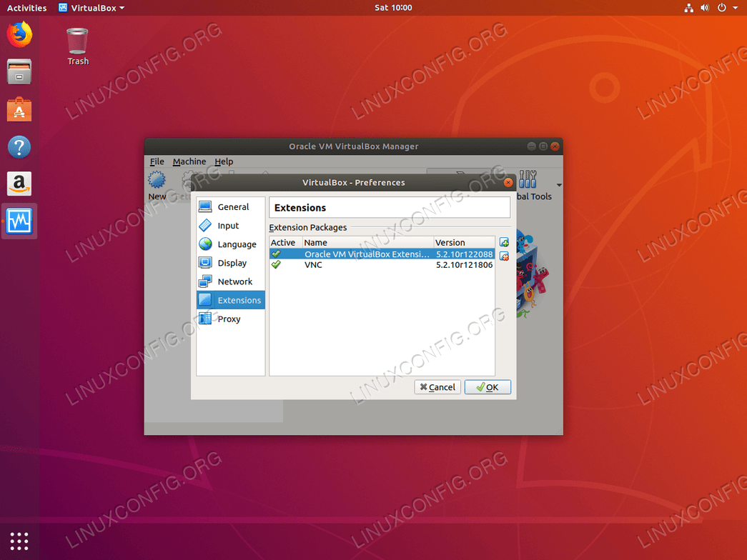
Task: Expand the Global Tools dropdown arrow
Action: tap(558, 186)
